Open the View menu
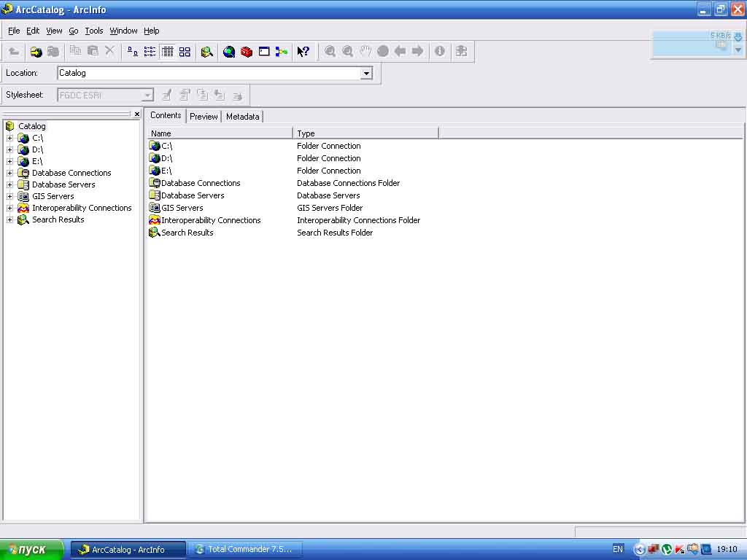This screenshot has height=560, width=747. [54, 31]
